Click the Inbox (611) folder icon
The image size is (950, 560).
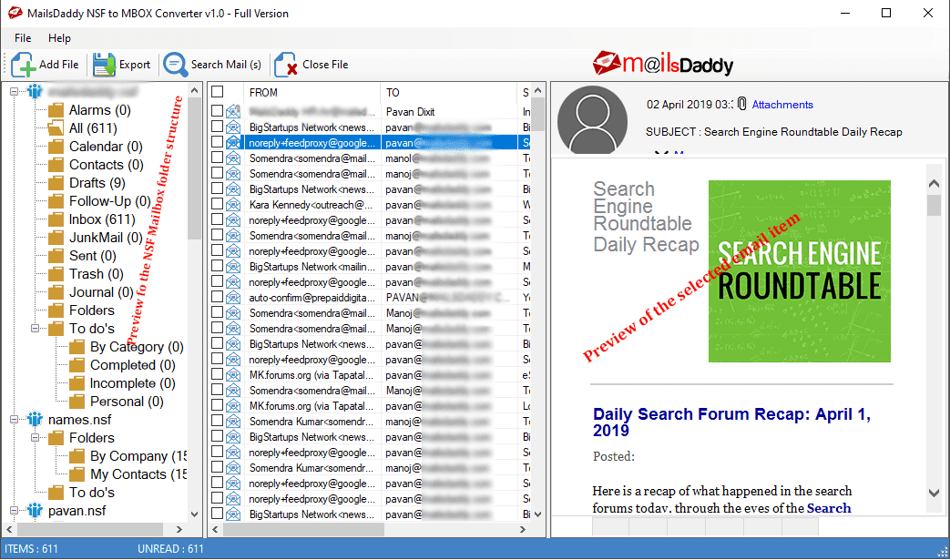(x=56, y=219)
